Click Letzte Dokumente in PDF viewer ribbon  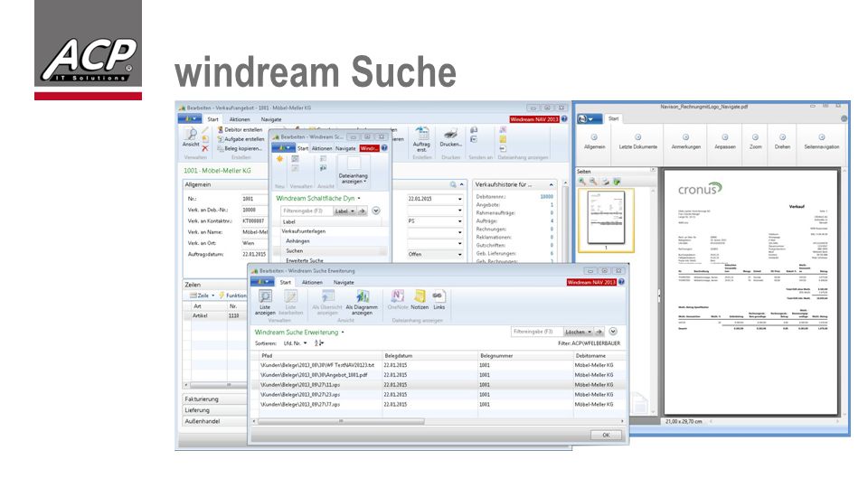(637, 141)
